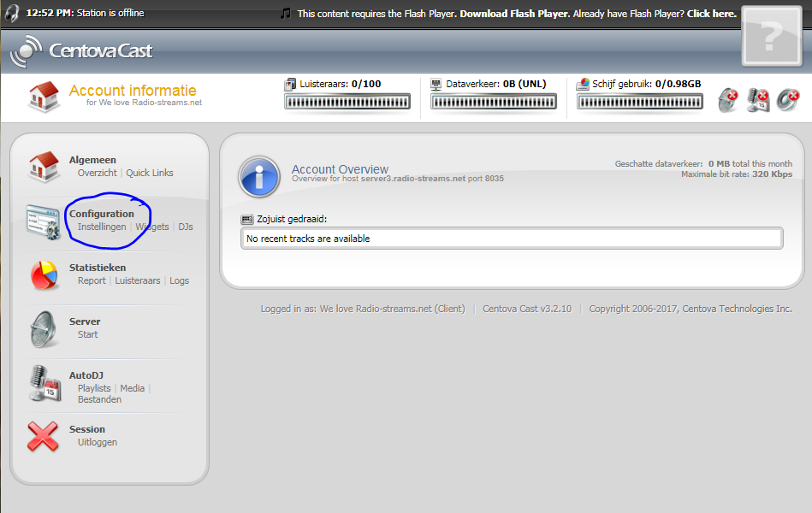Image resolution: width=812 pixels, height=513 pixels.
Task: Start the server via the Start link
Action: point(87,334)
